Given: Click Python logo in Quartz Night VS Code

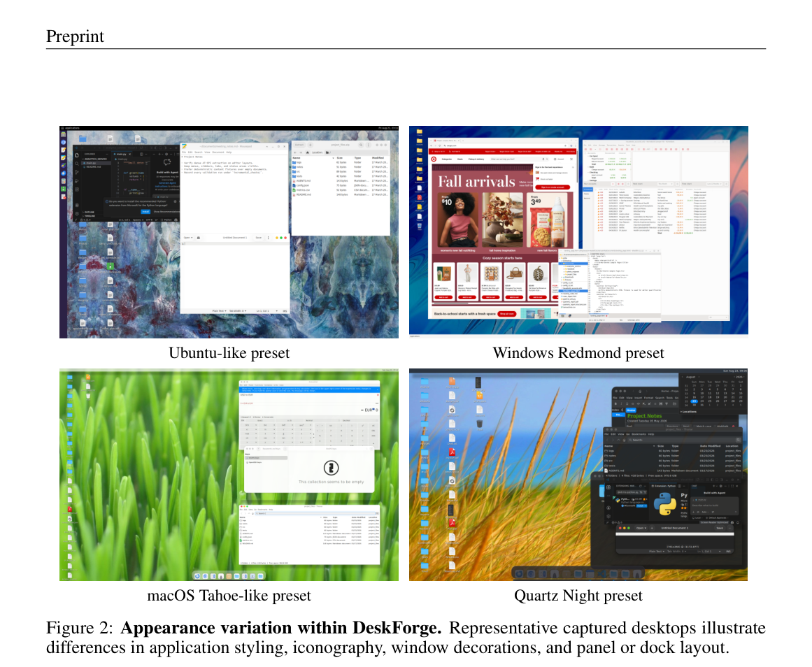Looking at the screenshot, I should click(x=665, y=504).
